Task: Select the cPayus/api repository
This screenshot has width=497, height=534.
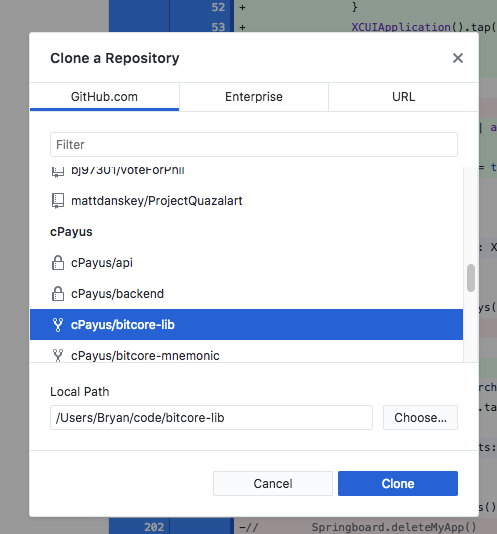Action: (x=246, y=263)
